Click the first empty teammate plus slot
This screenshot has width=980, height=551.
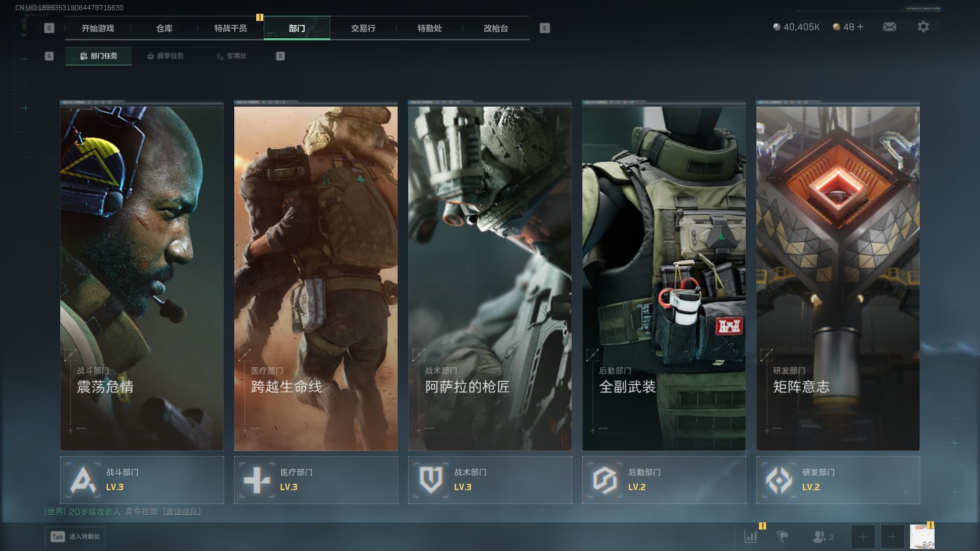(863, 537)
